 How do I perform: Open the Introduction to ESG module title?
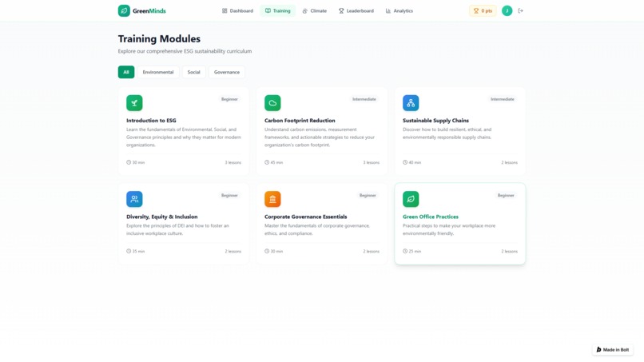[x=151, y=121]
